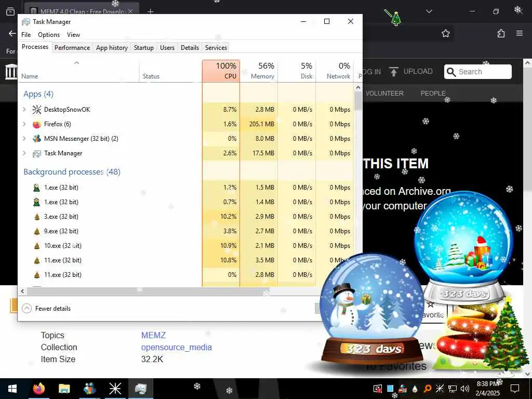Sort processes by Name column header
Screen dimensions: 532x399
(78, 71)
